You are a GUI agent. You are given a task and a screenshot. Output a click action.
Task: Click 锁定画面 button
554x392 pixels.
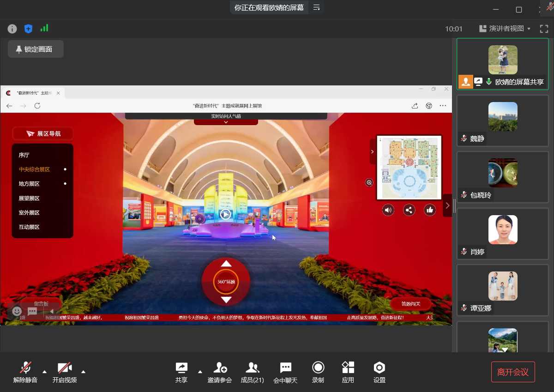click(36, 49)
